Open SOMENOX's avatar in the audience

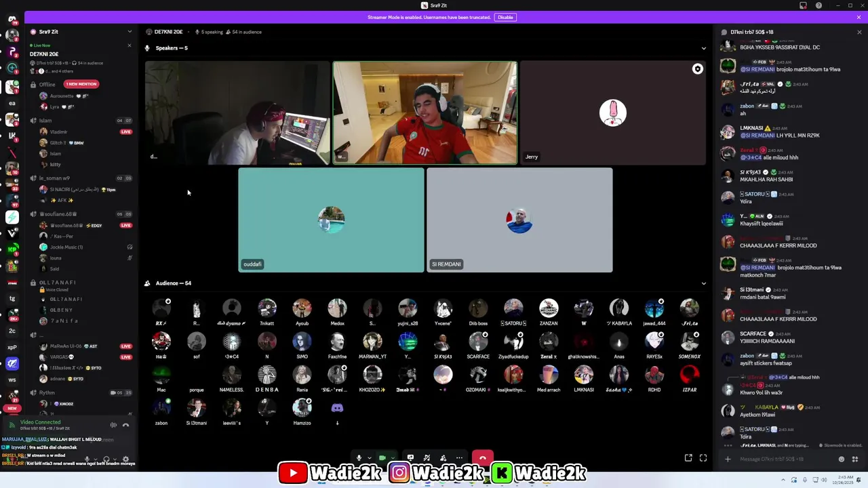tap(689, 342)
